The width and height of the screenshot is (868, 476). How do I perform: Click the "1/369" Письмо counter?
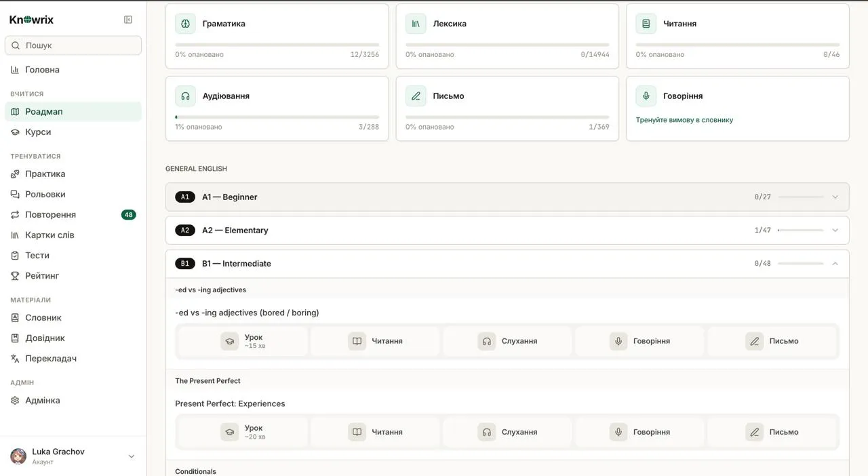[x=599, y=127]
